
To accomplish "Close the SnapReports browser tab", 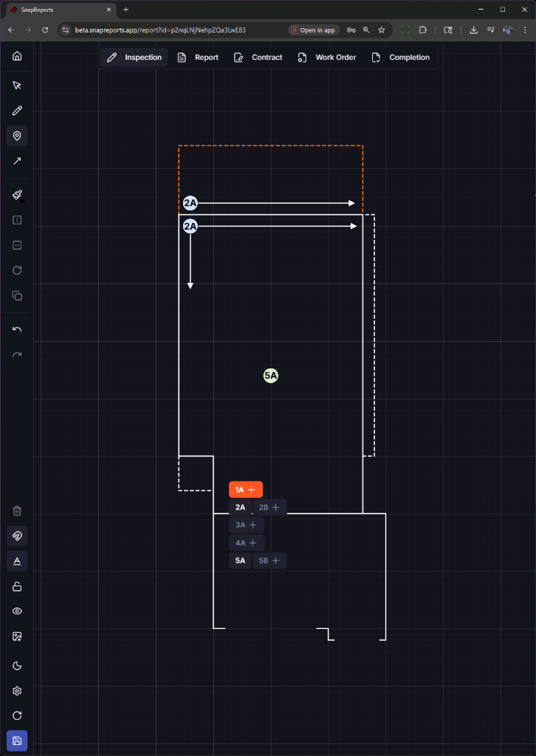I will pyautogui.click(x=109, y=10).
